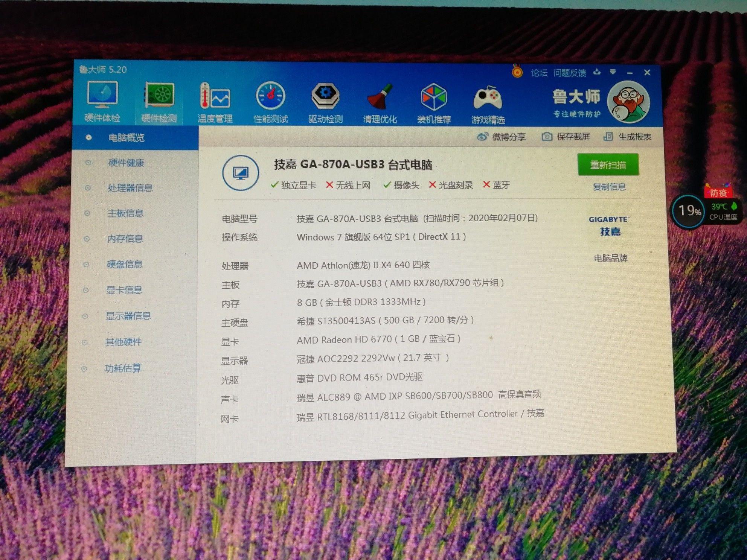Click 瑞昱 ALC889 sound card value
The height and width of the screenshot is (560, 747).
tap(419, 396)
